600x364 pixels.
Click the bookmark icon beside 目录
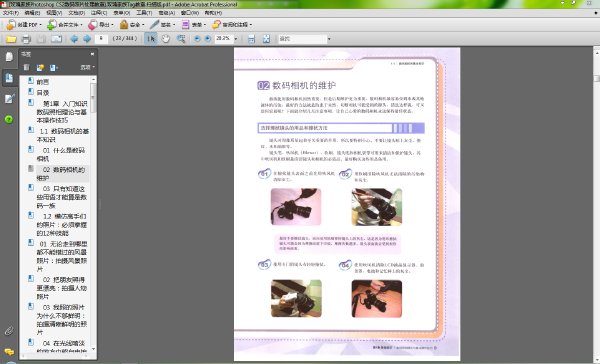31,91
